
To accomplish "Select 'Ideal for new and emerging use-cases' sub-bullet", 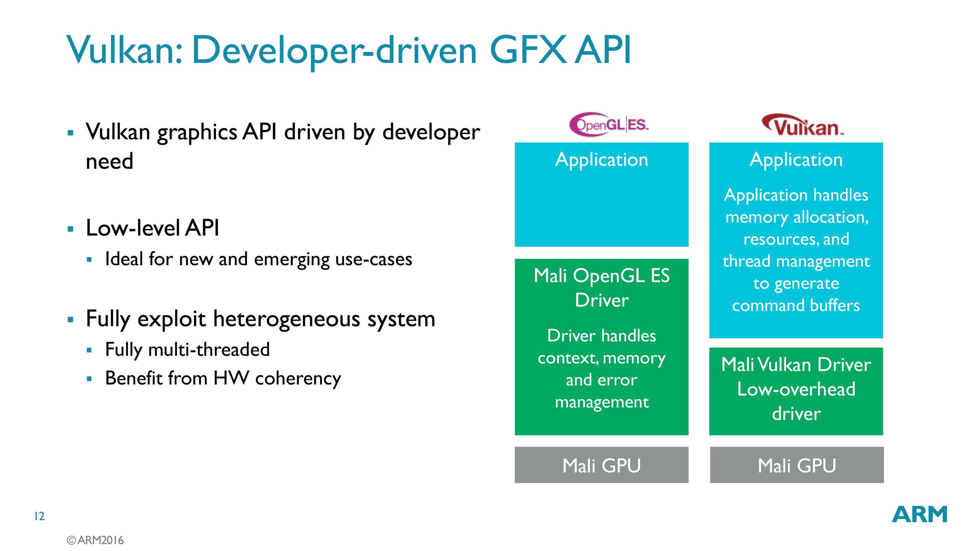I will tap(258, 259).
